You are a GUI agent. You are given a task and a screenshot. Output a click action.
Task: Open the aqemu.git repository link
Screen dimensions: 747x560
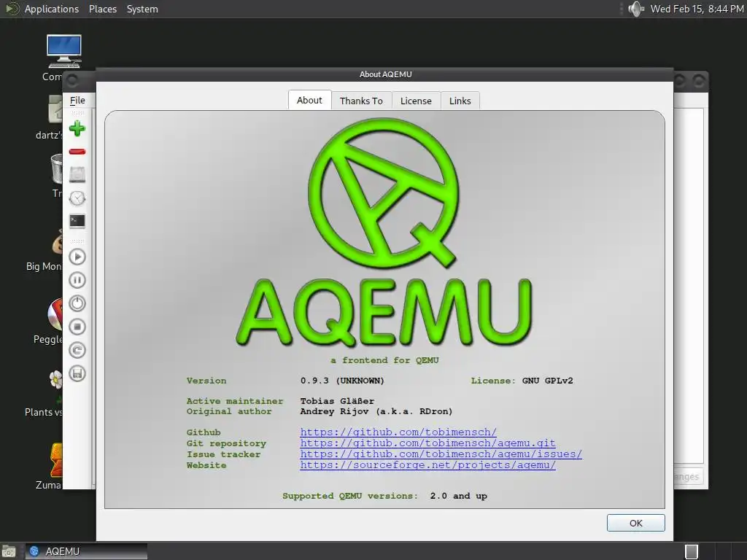click(x=427, y=443)
